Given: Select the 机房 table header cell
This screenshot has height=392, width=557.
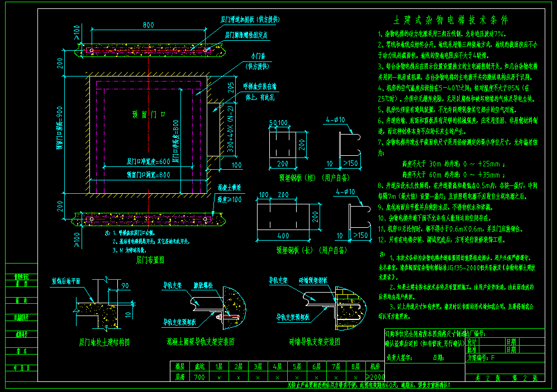Looking at the screenshot, I should coord(375,366).
